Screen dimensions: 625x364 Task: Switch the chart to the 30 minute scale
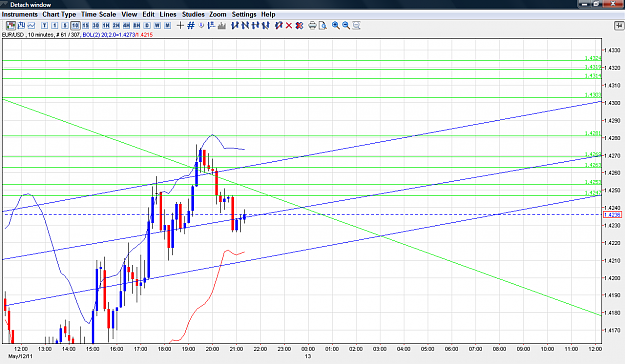(96, 26)
